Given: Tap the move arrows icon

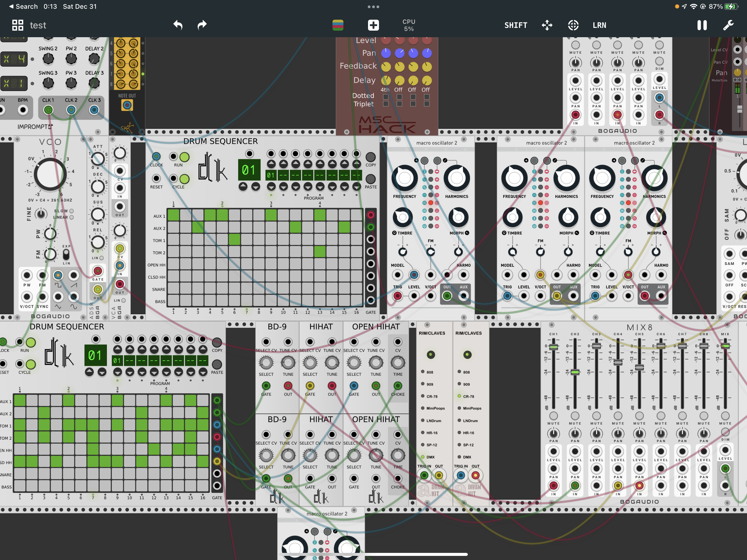Looking at the screenshot, I should point(547,25).
